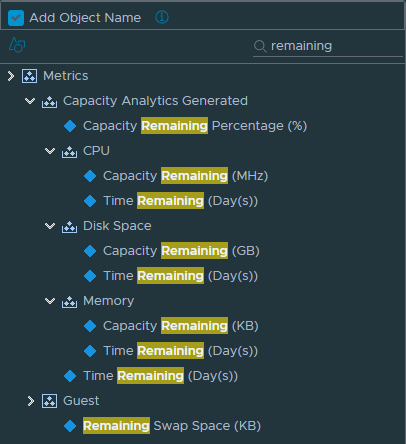Click diamond icon beside CPU Time Remaining

click(90, 201)
